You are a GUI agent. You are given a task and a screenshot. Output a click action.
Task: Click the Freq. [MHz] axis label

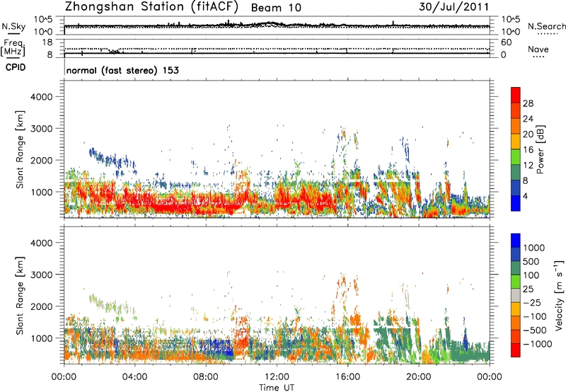pos(13,47)
